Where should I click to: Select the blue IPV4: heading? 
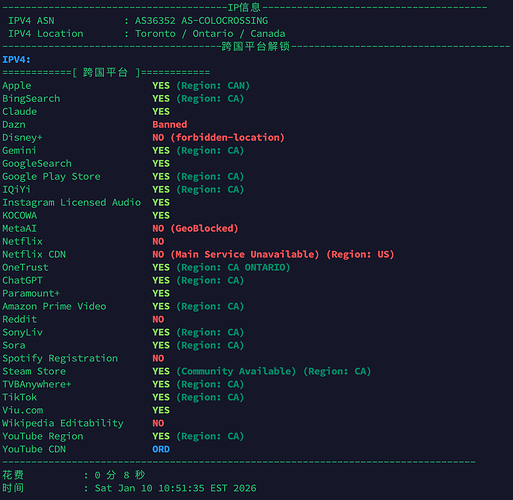tap(16, 60)
